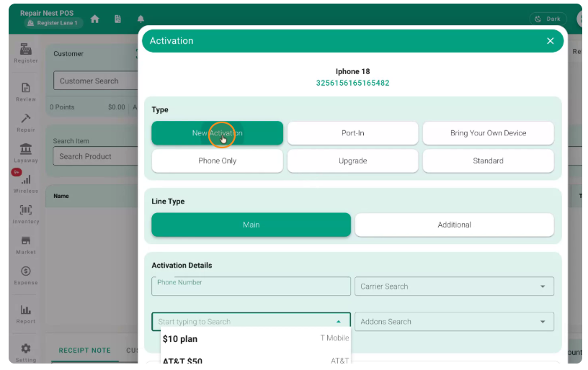Open the Market sidebar icon
Screen dimensions: 588x370
click(25, 245)
